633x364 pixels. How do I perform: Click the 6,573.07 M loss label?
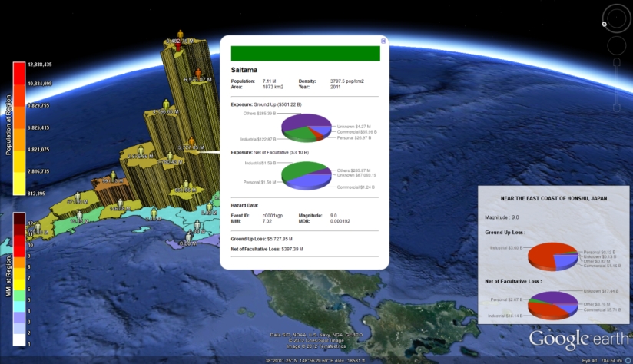(x=198, y=80)
